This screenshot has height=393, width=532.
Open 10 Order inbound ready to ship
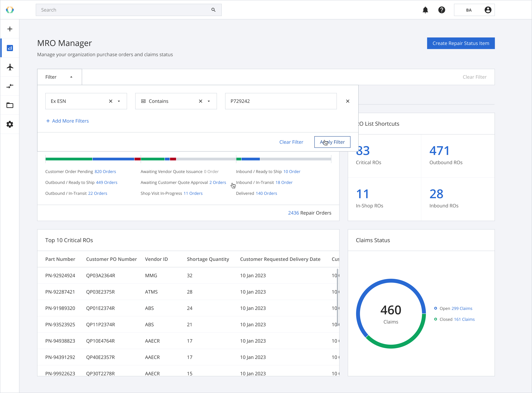pos(292,171)
